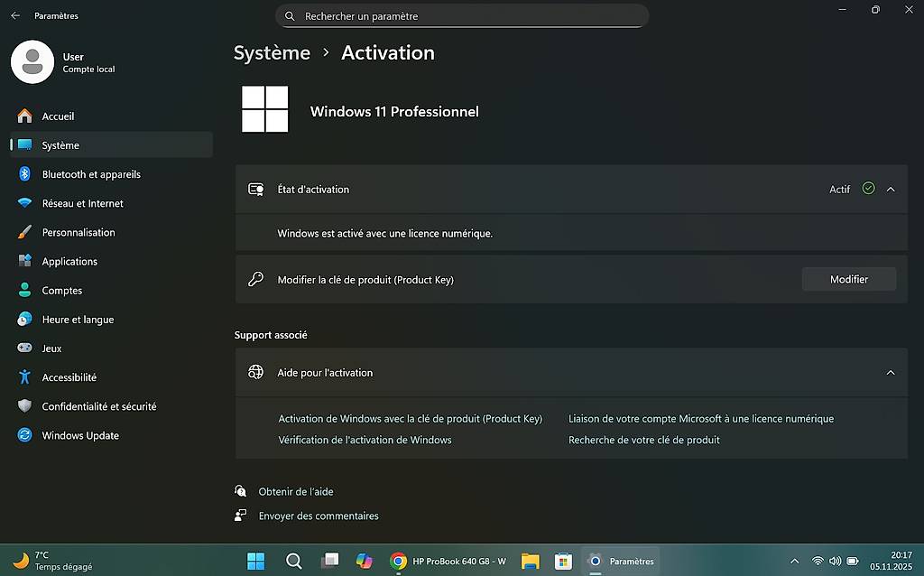
Task: Go to Personnalisation settings
Action: (x=78, y=232)
